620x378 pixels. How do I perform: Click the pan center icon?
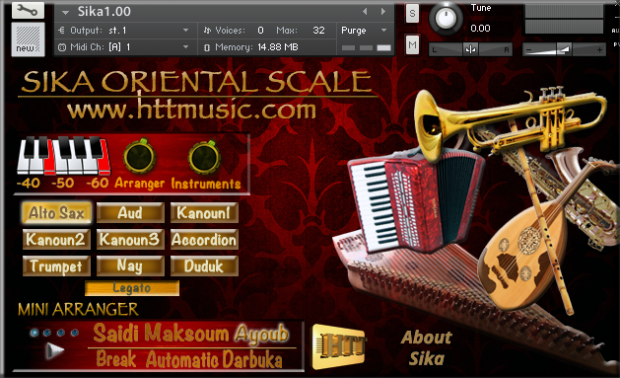coord(471,50)
